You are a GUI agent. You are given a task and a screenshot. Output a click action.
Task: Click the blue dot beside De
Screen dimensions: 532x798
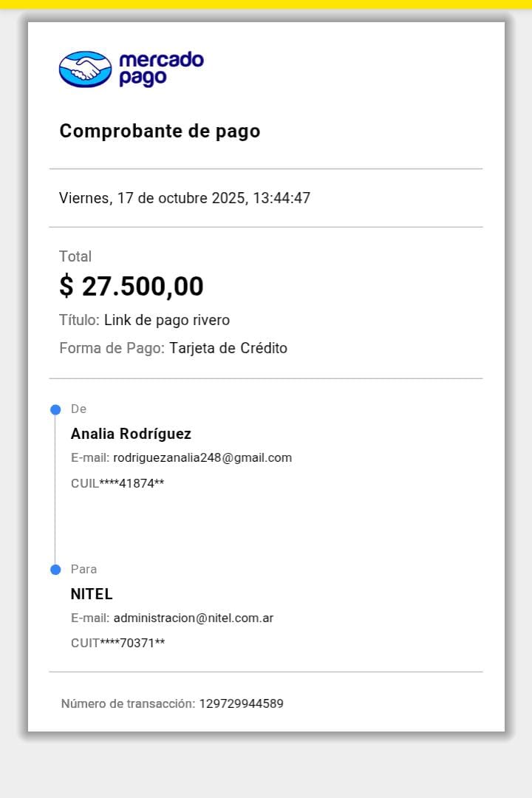55,410
